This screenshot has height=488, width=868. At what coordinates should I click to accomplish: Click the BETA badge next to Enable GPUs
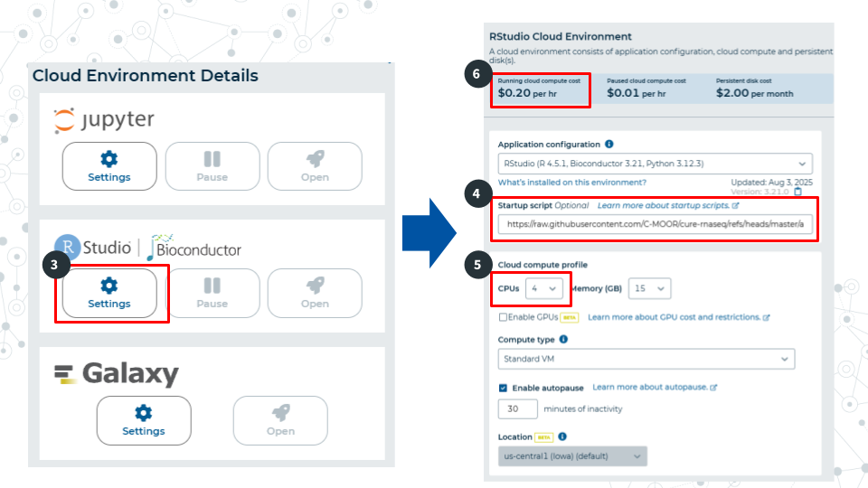point(570,317)
